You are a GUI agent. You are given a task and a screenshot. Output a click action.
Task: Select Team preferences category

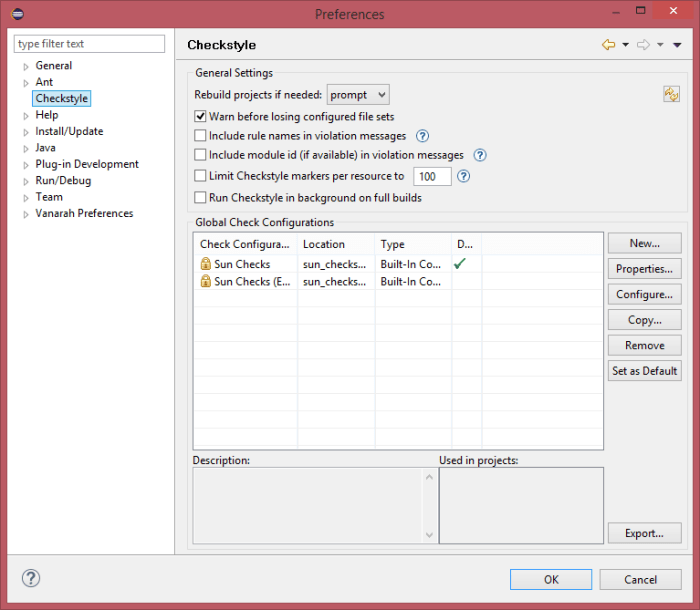point(49,197)
